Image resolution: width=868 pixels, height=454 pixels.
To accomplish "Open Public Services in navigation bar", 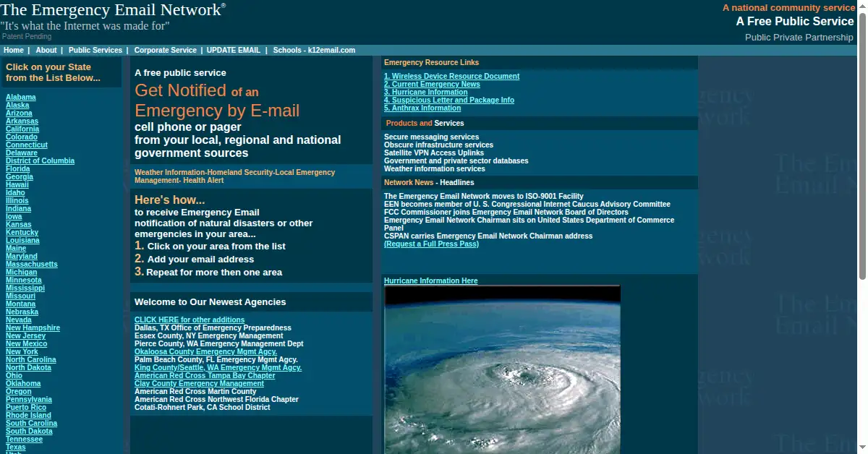I will point(95,50).
